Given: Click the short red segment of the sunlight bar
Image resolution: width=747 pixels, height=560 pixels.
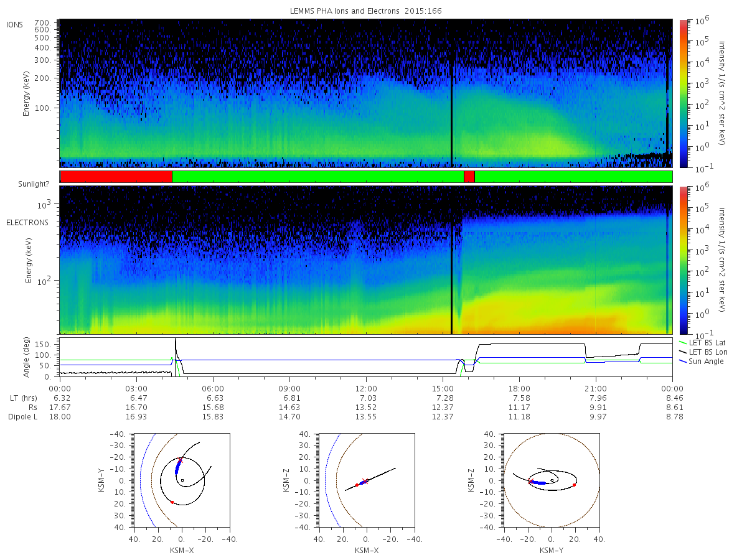Looking at the screenshot, I should coord(469,177).
